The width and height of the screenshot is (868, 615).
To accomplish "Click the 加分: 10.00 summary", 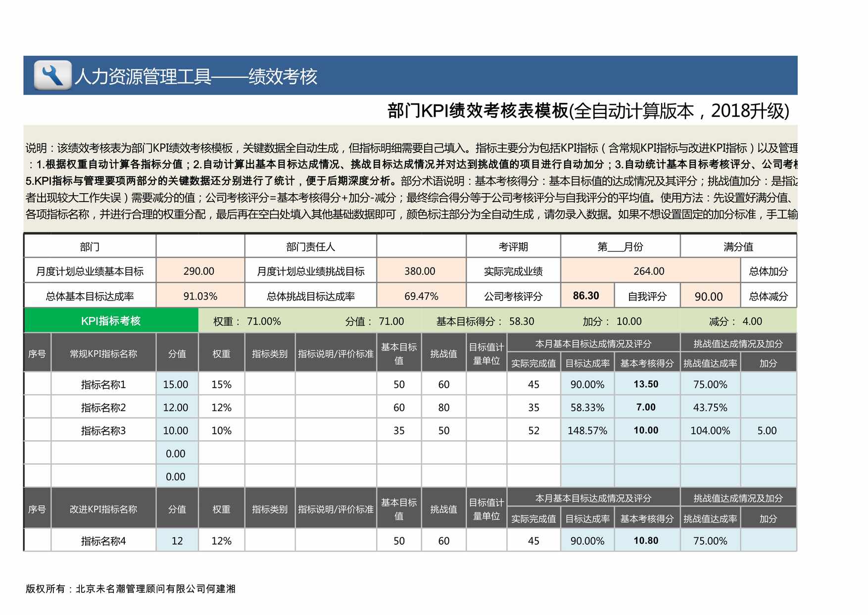I will [x=612, y=321].
